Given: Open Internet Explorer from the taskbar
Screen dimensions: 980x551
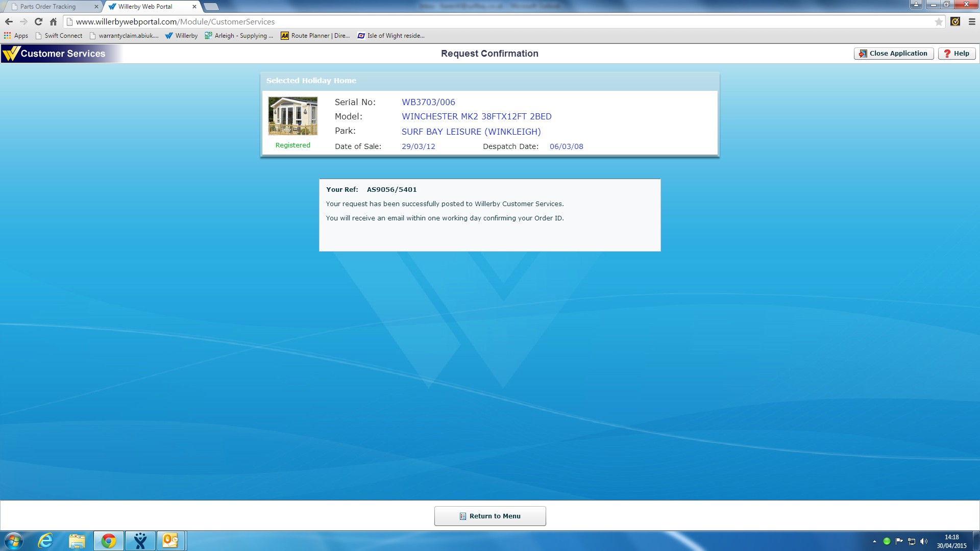Looking at the screenshot, I should pyautogui.click(x=46, y=541).
